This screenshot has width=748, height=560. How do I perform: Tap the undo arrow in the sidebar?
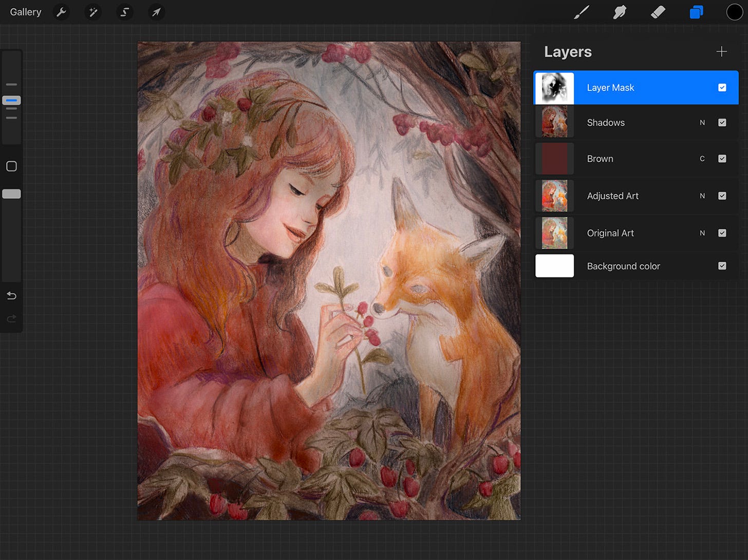click(11, 296)
